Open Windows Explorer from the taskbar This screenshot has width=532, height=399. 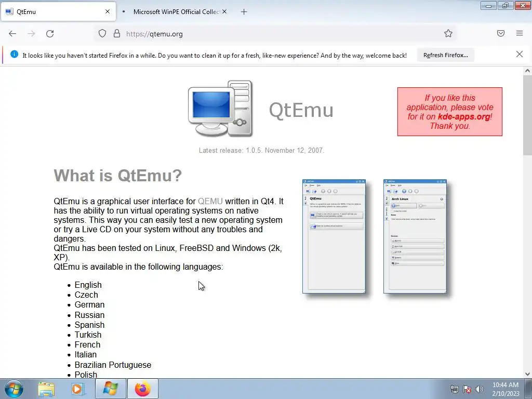pyautogui.click(x=46, y=389)
